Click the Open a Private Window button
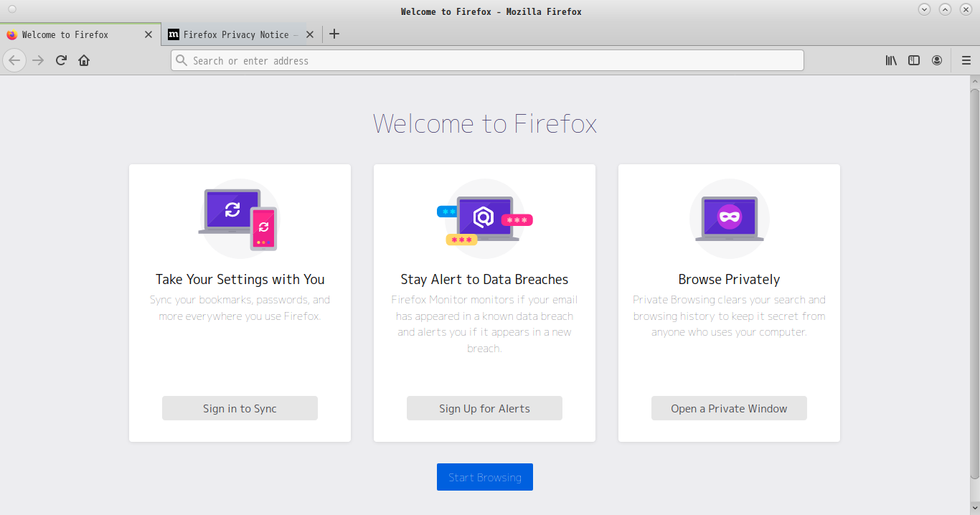Viewport: 980px width, 515px height. pyautogui.click(x=729, y=408)
